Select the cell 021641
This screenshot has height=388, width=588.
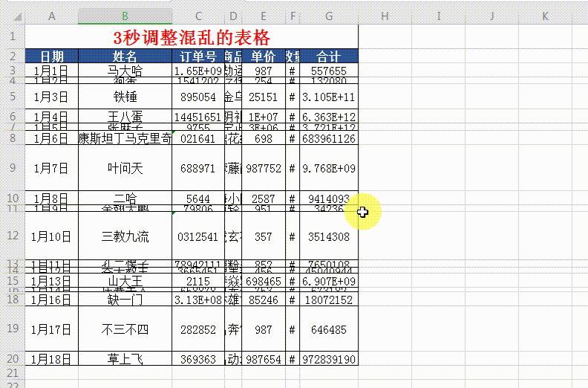198,138
